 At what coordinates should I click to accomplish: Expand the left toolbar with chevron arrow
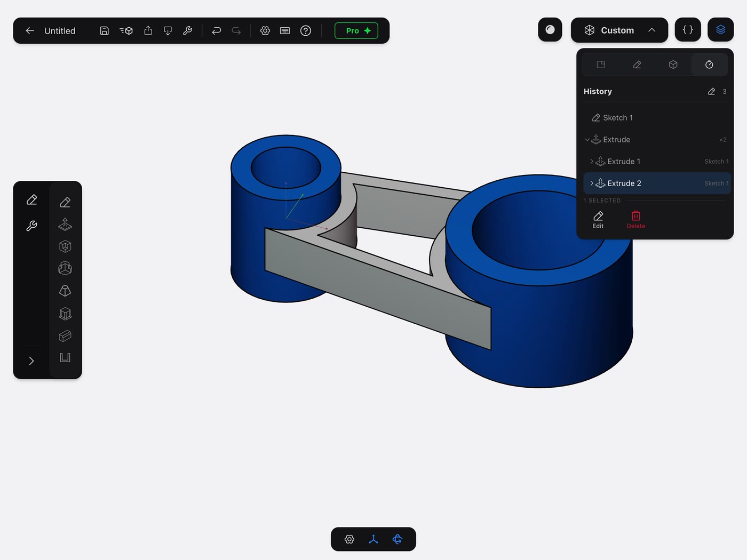coord(31,361)
